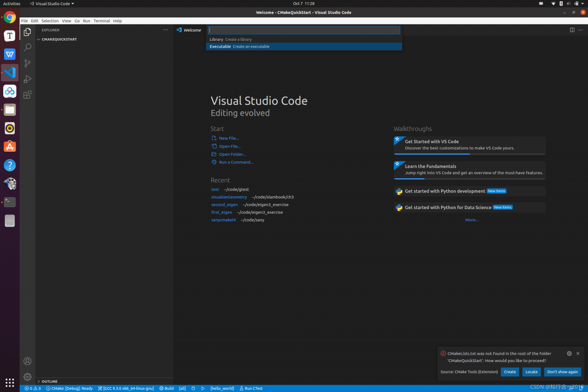Open the Terminal menu
The height and width of the screenshot is (392, 588).
tap(102, 21)
